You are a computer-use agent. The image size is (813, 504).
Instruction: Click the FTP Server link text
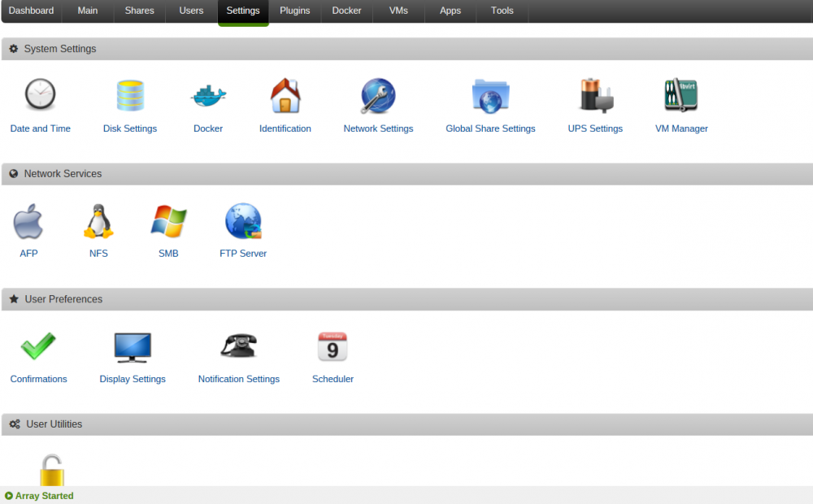click(243, 254)
